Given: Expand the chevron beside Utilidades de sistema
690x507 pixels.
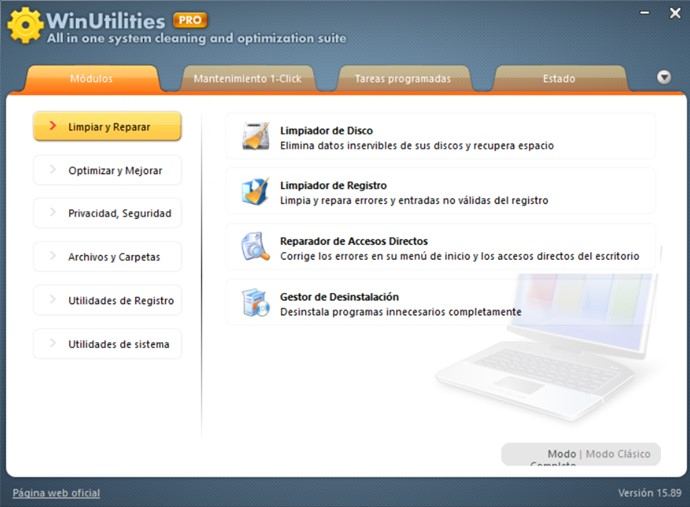Looking at the screenshot, I should point(52,343).
